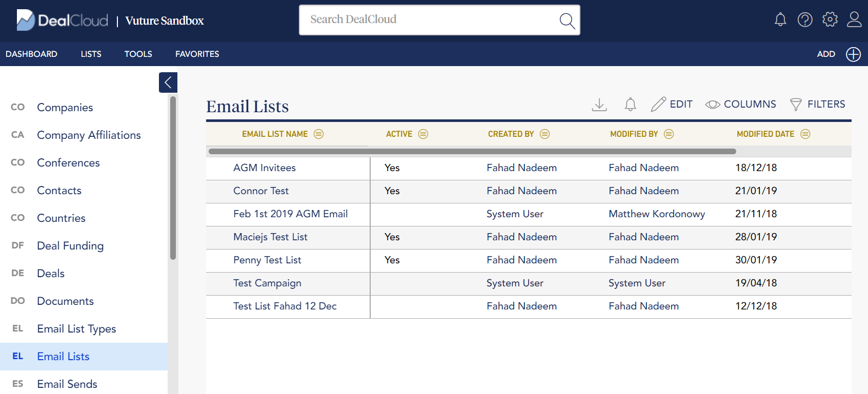Click the Search DealCloud input field
868x394 pixels.
pos(430,20)
